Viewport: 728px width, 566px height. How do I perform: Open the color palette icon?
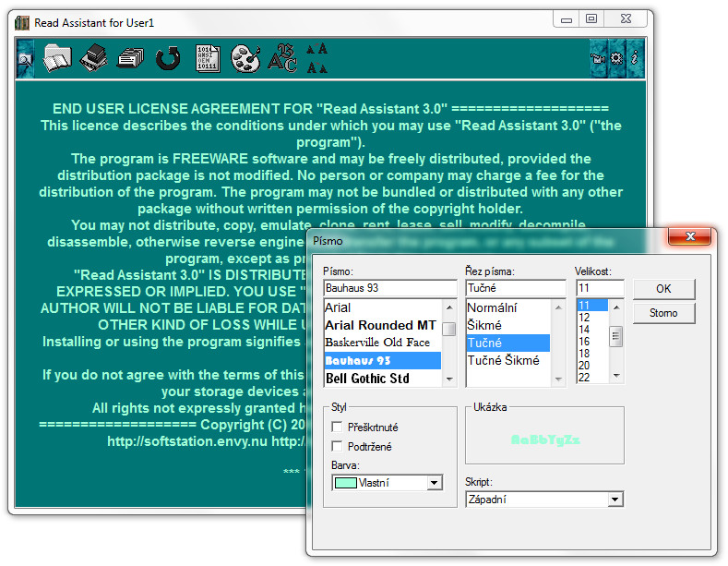tap(245, 58)
